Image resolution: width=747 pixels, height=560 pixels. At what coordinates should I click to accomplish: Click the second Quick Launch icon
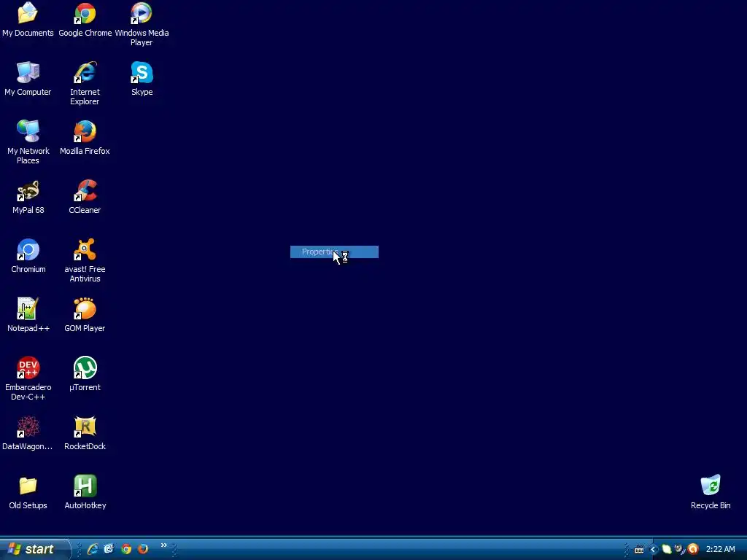point(109,549)
